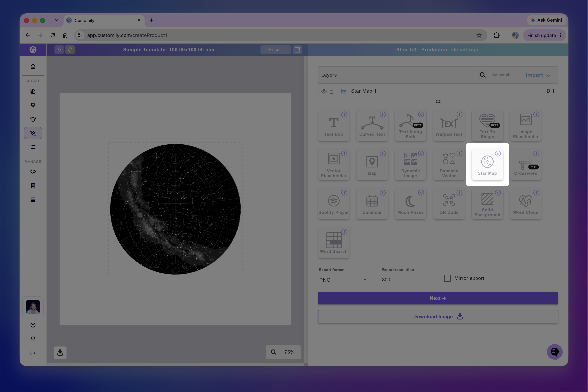Enable the Mirror export checkbox
The height and width of the screenshot is (392, 588).
[447, 278]
